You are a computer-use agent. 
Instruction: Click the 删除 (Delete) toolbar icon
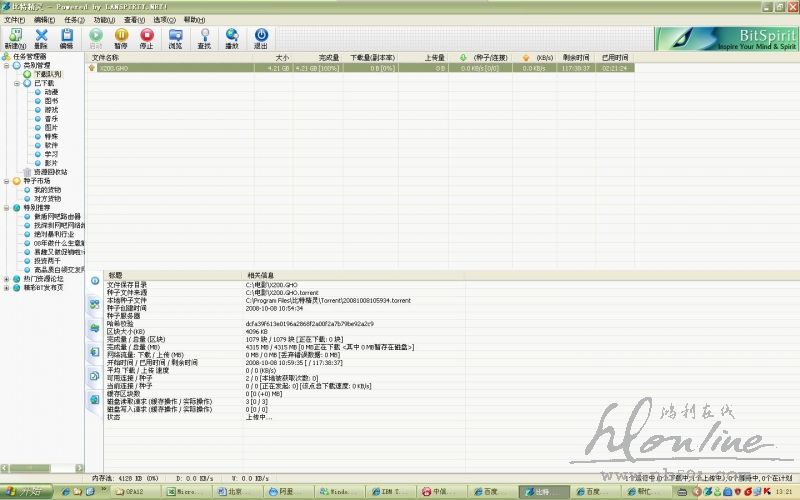[x=40, y=37]
